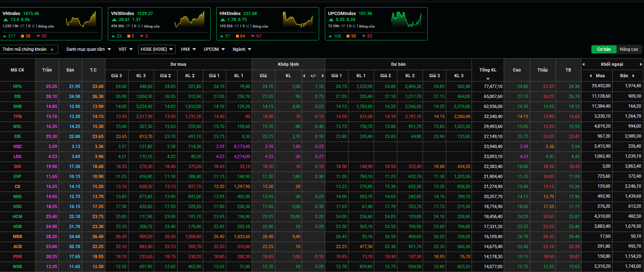The image size is (644, 272).
Task: Open the NKG stock symbol
Action: pyautogui.click(x=17, y=197)
